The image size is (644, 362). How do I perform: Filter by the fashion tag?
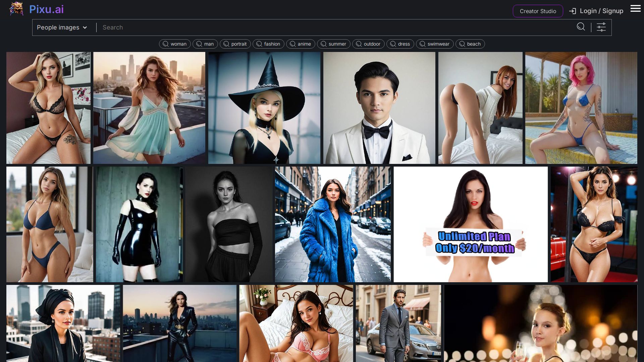pyautogui.click(x=268, y=44)
